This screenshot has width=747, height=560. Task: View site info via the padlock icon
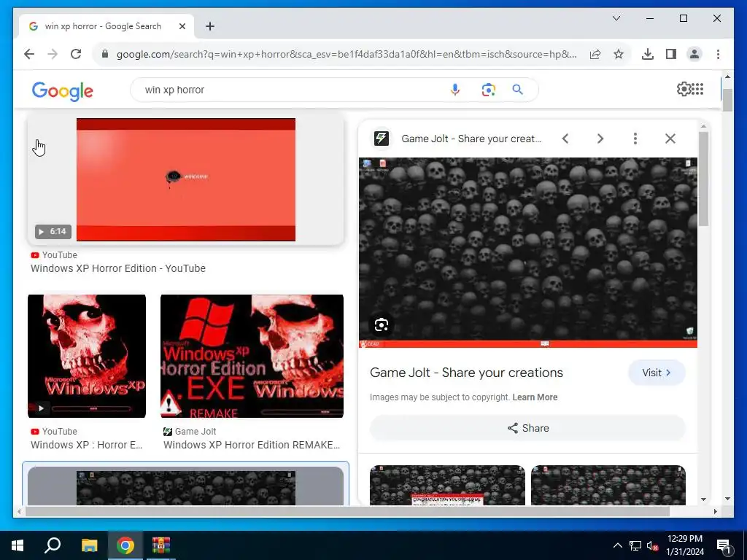click(105, 54)
